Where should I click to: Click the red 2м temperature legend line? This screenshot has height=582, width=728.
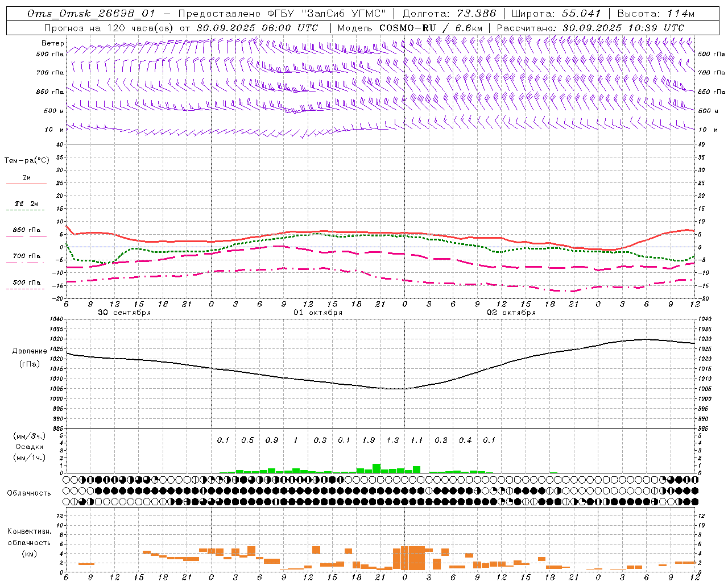click(x=26, y=184)
